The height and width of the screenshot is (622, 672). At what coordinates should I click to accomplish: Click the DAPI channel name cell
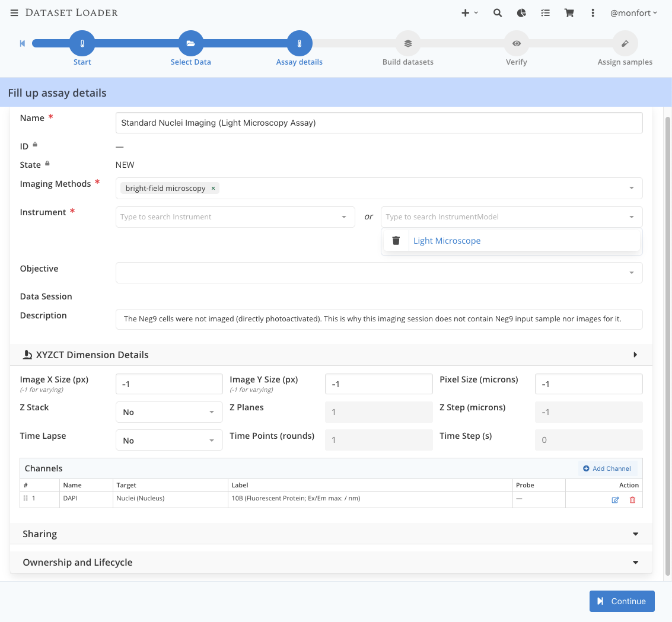(86, 499)
